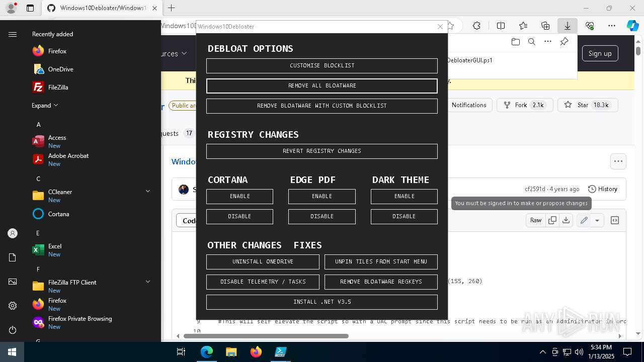Click GitHub Sign up button

coord(600,53)
